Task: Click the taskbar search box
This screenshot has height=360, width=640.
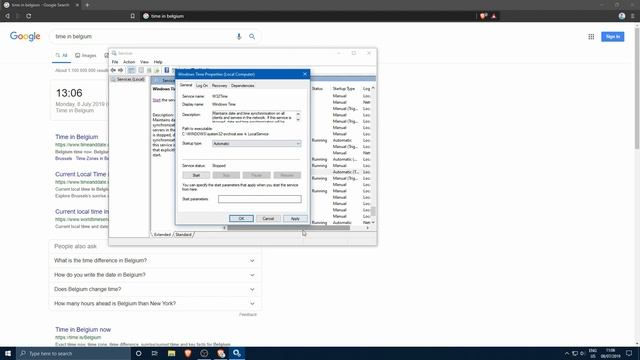Action: pyautogui.click(x=73, y=353)
